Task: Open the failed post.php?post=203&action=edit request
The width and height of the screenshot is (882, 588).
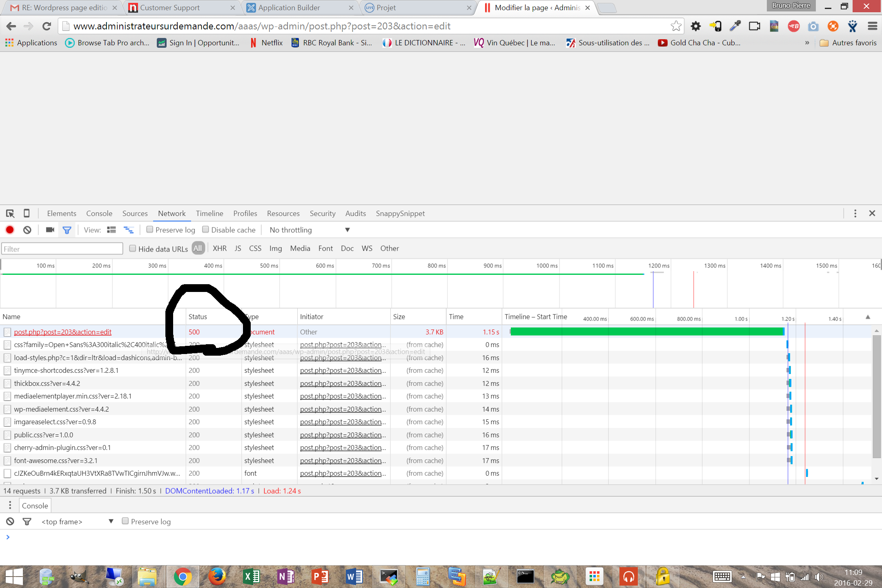Action: click(62, 332)
